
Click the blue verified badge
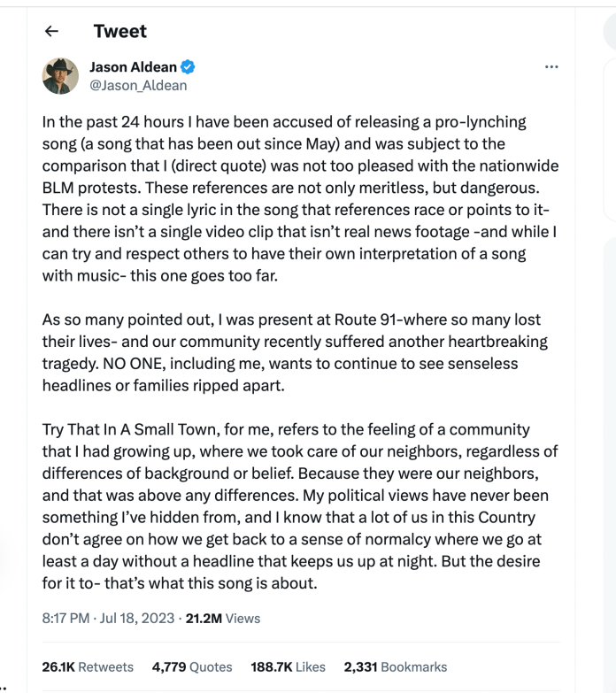(189, 67)
